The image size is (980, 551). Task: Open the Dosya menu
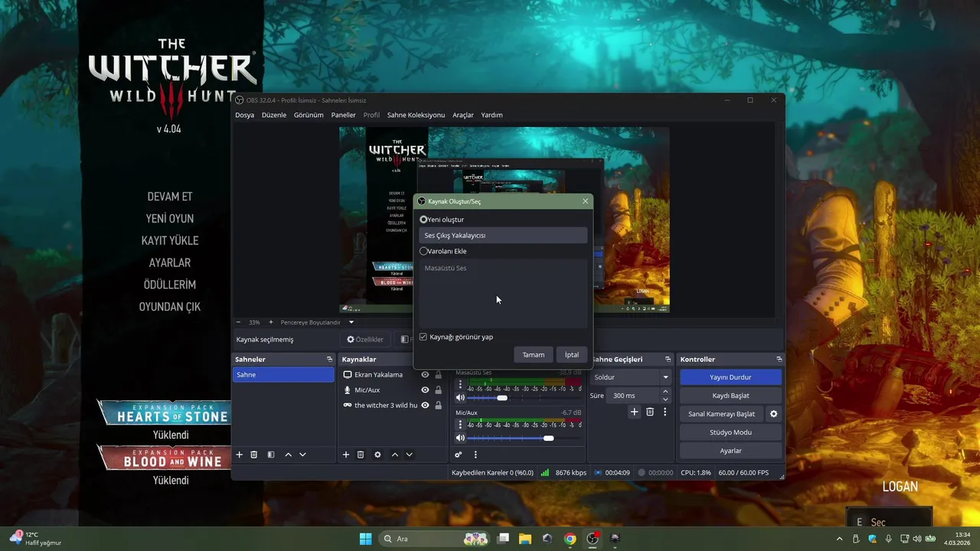point(244,115)
